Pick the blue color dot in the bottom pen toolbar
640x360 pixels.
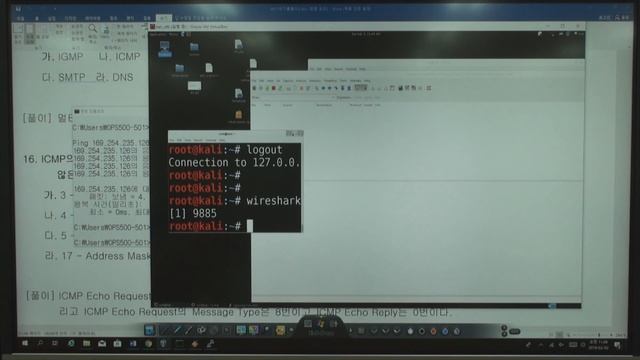[x=445, y=331]
